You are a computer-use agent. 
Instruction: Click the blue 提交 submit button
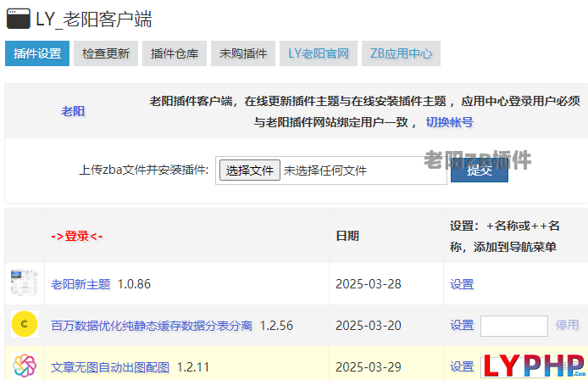click(x=479, y=169)
